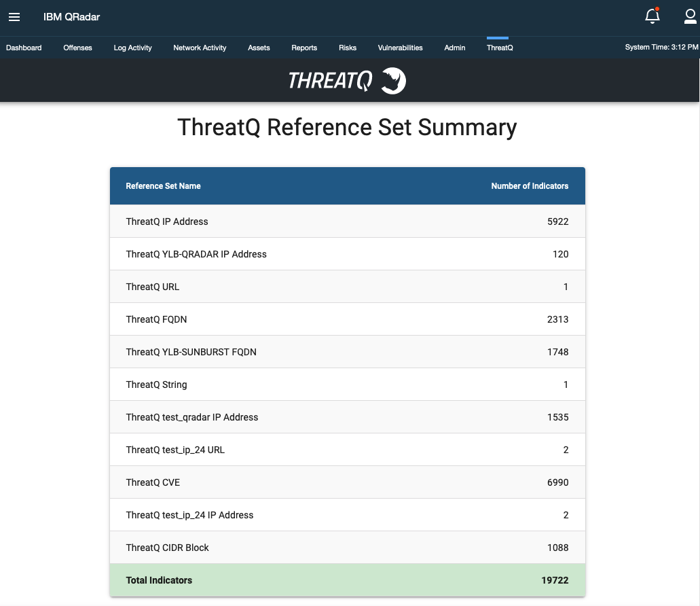The height and width of the screenshot is (606, 700).
Task: Open the Admin tab
Action: 454,48
